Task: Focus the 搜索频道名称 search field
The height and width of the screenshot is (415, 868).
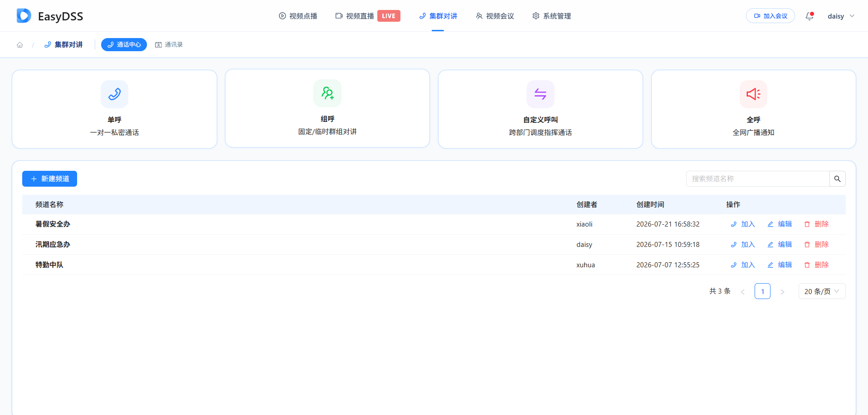Action: tap(758, 179)
